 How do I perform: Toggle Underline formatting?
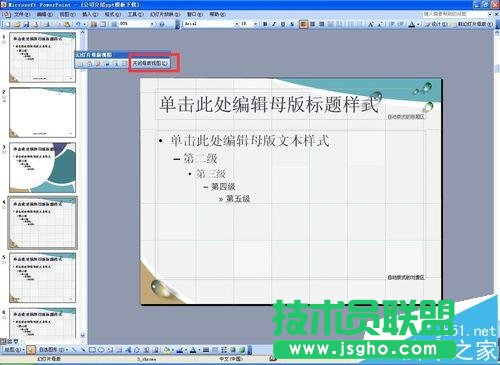pyautogui.click(x=283, y=24)
